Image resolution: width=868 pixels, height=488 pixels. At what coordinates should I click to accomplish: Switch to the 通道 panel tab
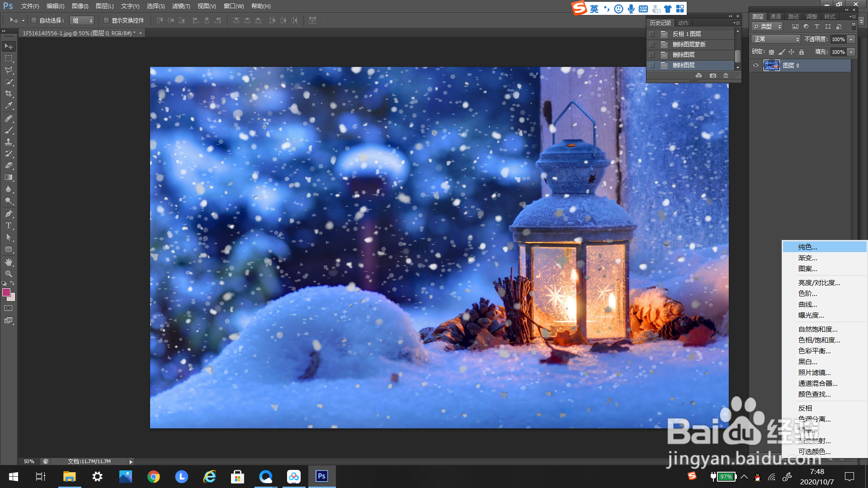tap(775, 16)
